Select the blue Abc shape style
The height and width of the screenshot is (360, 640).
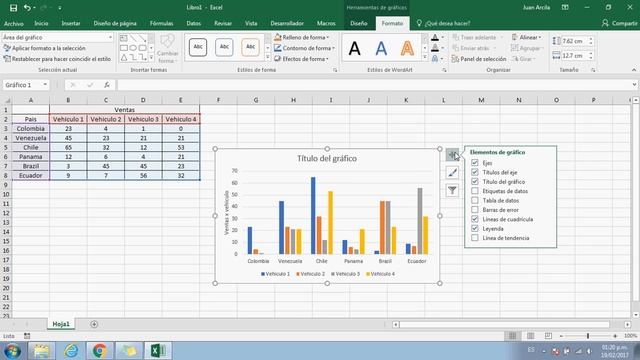224,47
